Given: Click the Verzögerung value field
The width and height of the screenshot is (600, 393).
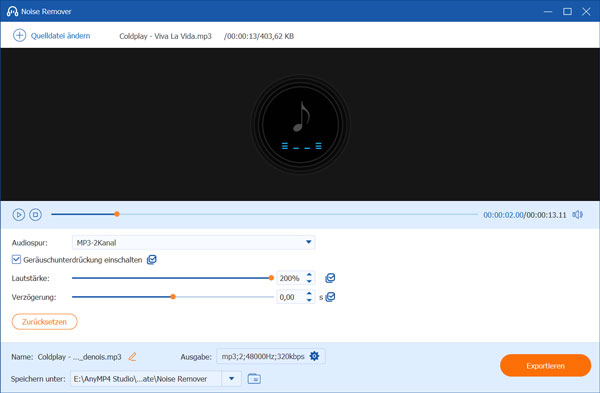Looking at the screenshot, I should tap(291, 297).
